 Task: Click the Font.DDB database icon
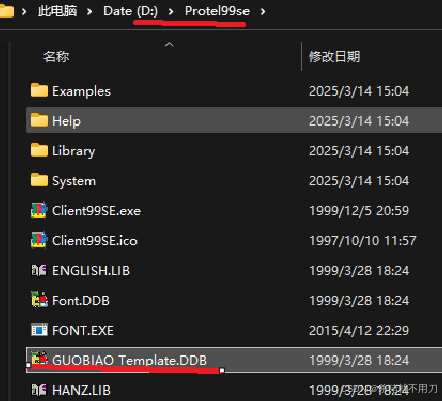tap(39, 300)
